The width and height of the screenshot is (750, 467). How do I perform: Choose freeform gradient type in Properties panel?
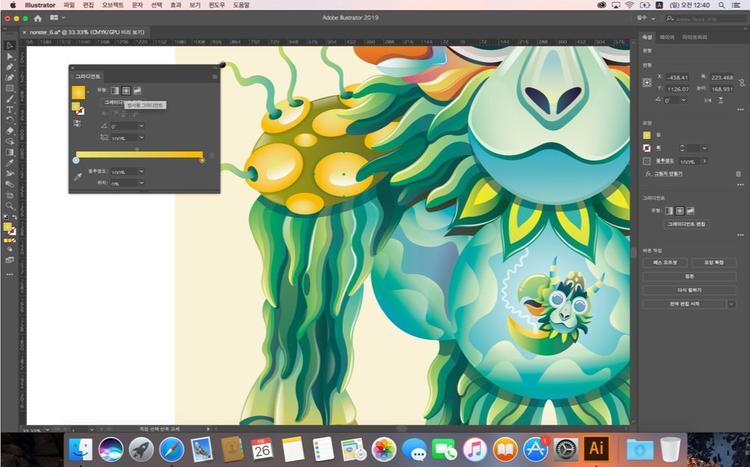tap(690, 211)
